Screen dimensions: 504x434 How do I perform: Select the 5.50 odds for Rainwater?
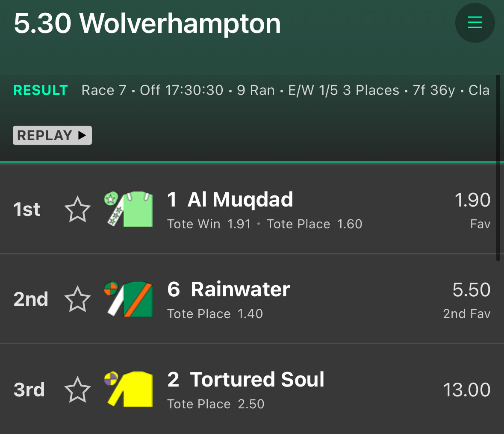pos(471,289)
